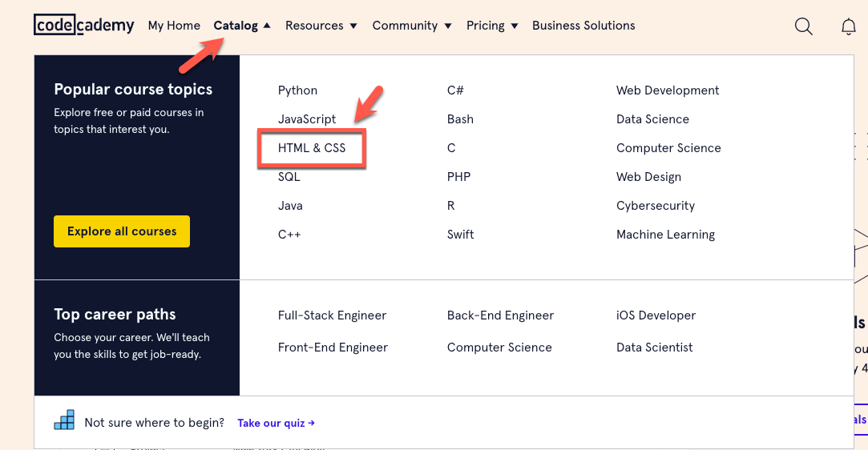The width and height of the screenshot is (868, 450).
Task: Click the search magnifier icon
Action: tap(803, 26)
